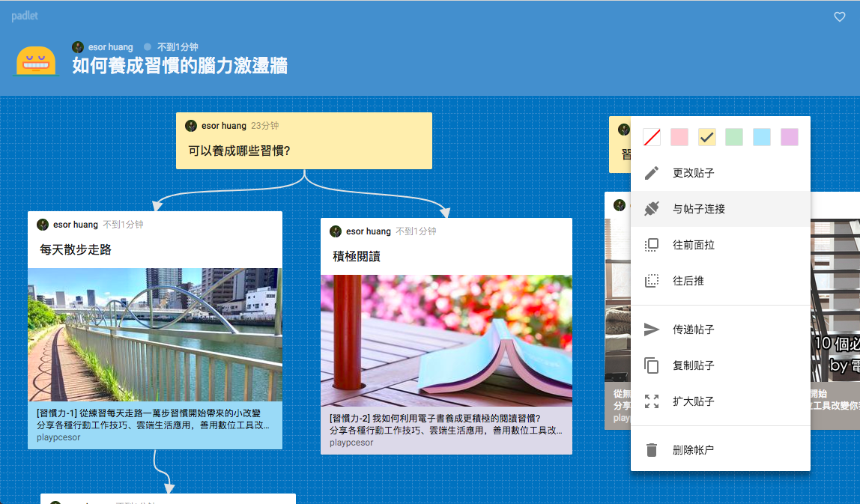The image size is (860, 504).
Task: Click 不到1分钟 timestamp in wall header
Action: pyautogui.click(x=178, y=47)
